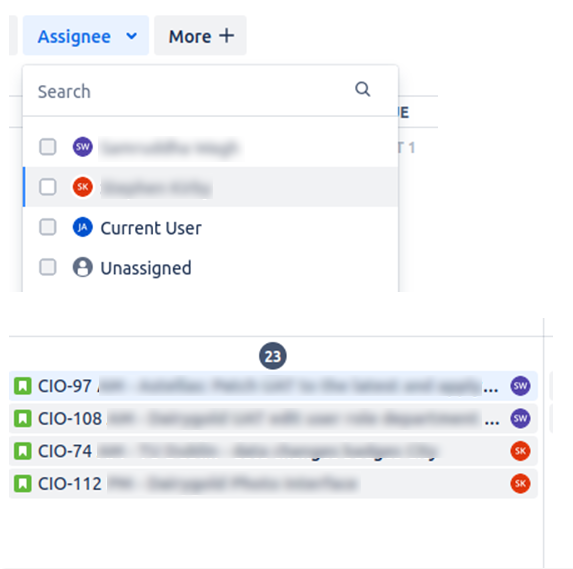The image size is (573, 569).
Task: Click the Unassigned person icon
Action: 83,268
